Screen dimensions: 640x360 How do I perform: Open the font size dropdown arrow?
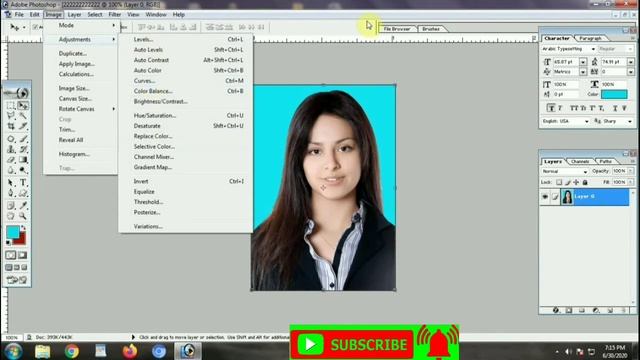point(583,62)
